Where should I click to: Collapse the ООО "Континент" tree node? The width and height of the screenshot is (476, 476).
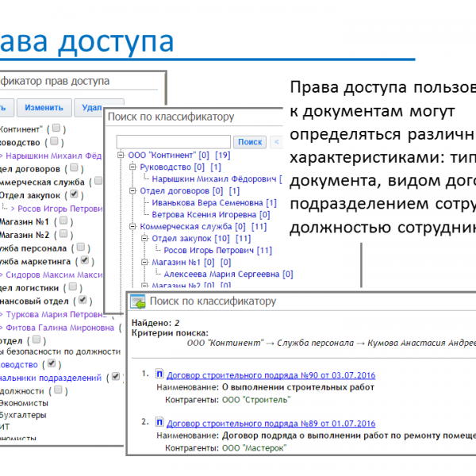click(x=121, y=155)
